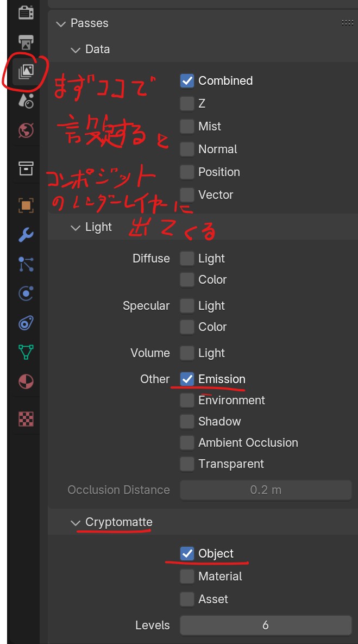Screen dimensions: 358x644
Task: Collapse the Passes panel
Action: pyautogui.click(x=60, y=23)
